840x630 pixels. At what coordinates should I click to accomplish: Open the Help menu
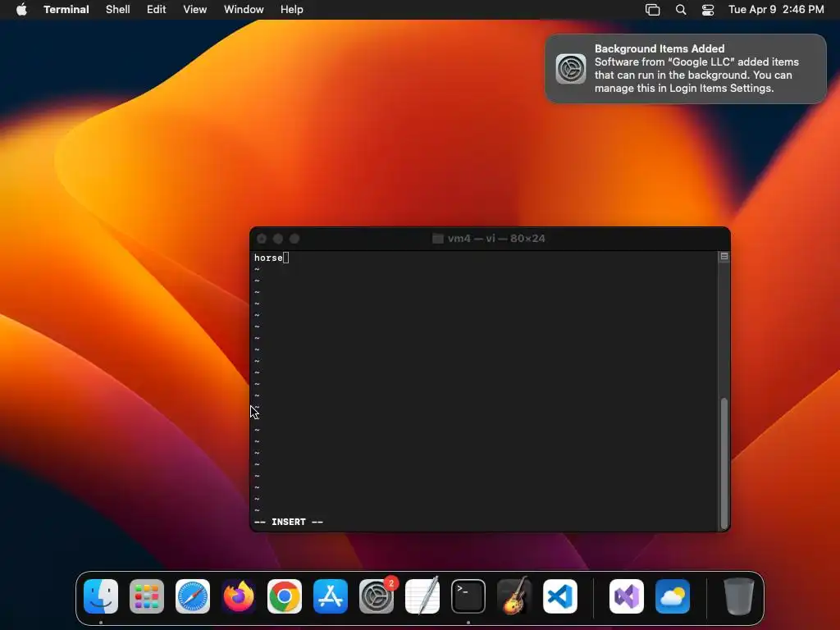tap(292, 10)
